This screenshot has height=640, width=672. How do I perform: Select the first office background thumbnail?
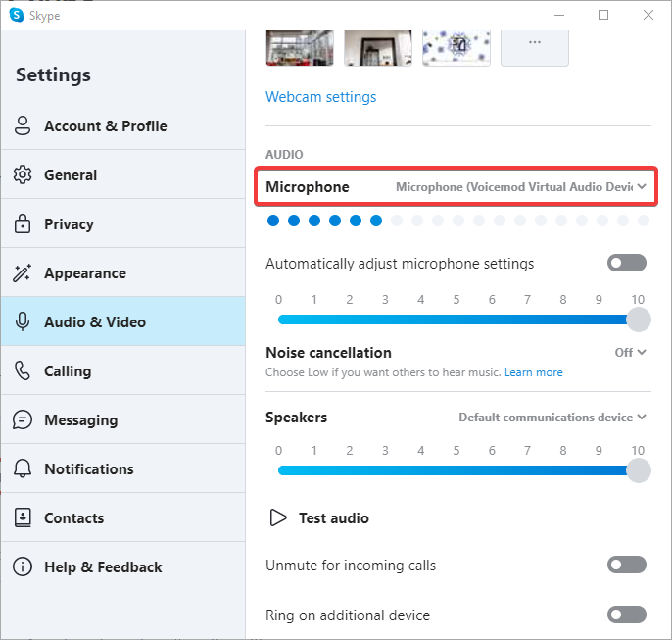[300, 48]
